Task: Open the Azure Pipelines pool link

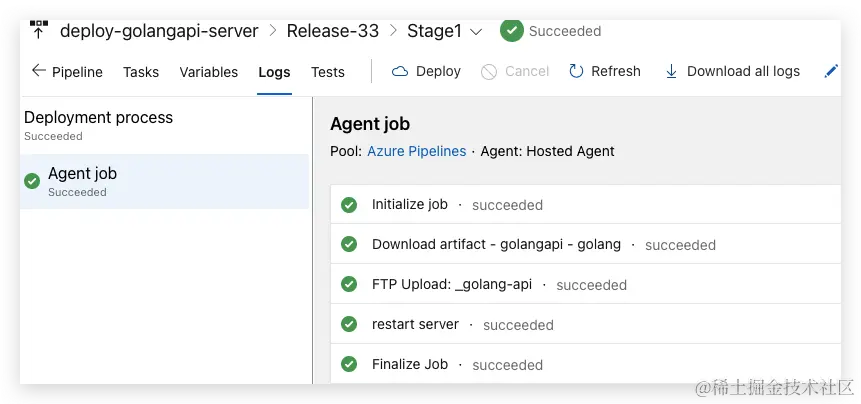Action: click(x=416, y=151)
